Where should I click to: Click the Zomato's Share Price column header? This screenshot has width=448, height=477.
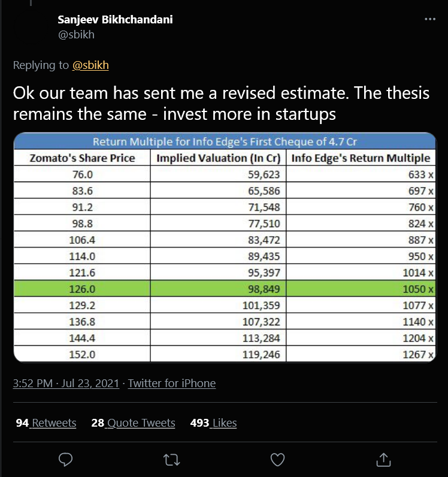(82, 158)
